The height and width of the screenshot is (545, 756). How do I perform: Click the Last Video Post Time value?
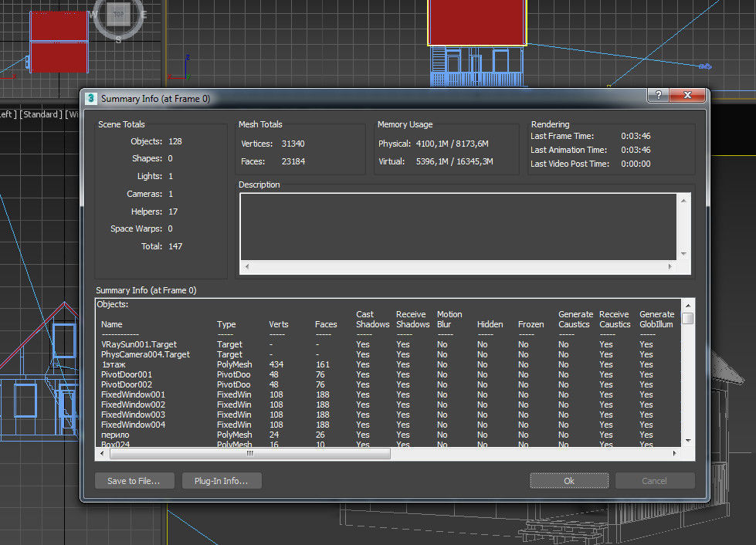pyautogui.click(x=636, y=164)
